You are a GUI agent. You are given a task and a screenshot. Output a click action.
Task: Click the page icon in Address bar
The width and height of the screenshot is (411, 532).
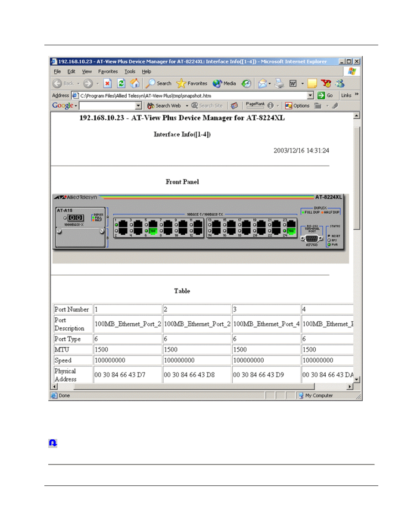[x=75, y=96]
